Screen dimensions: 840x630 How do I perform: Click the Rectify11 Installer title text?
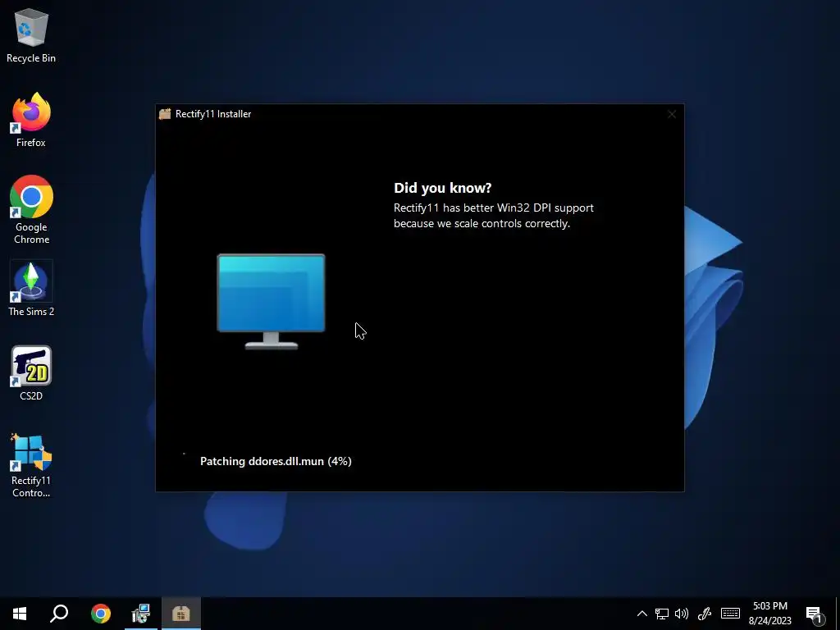click(213, 114)
